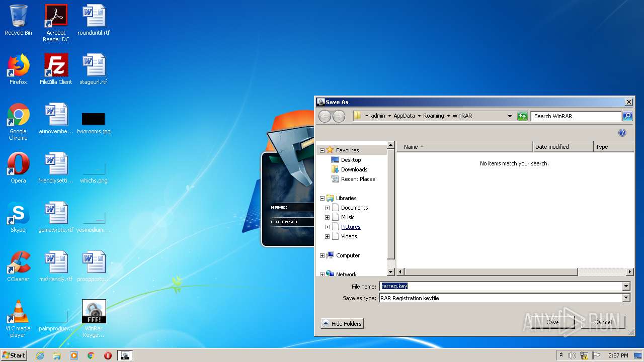This screenshot has width=644, height=362.
Task: Click the Roaming breadcrumb segment
Action: (x=433, y=116)
